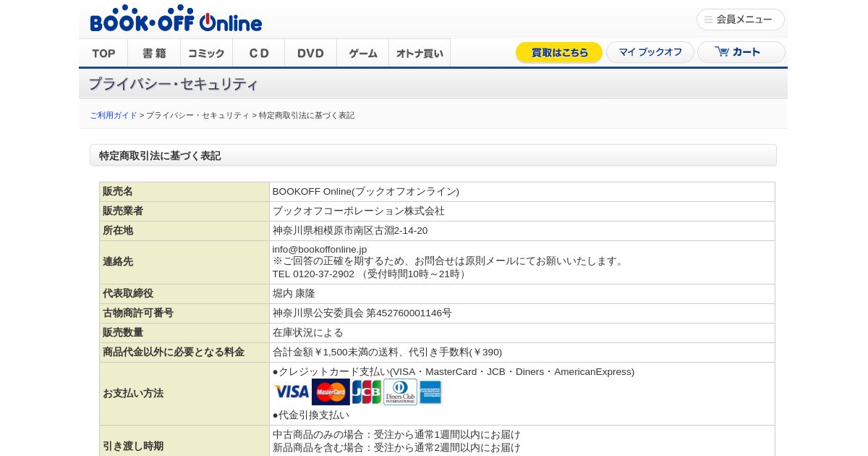The height and width of the screenshot is (456, 868).
Task: Click the 特定商取引法に基づく表記 section heading
Action: pyautogui.click(x=160, y=156)
